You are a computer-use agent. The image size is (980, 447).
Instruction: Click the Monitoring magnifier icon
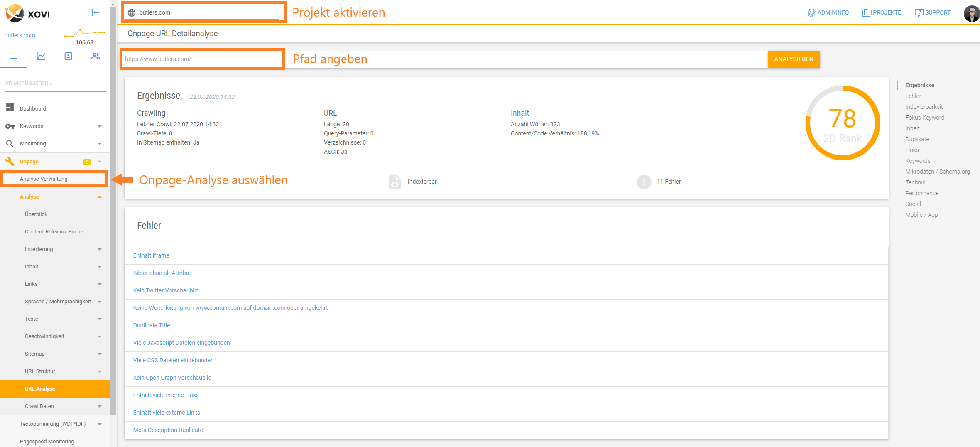(10, 143)
